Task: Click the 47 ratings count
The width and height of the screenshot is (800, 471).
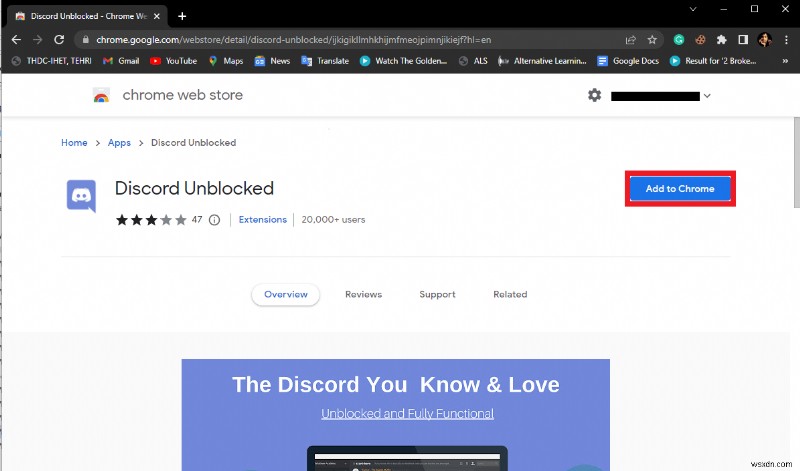Action: click(197, 219)
